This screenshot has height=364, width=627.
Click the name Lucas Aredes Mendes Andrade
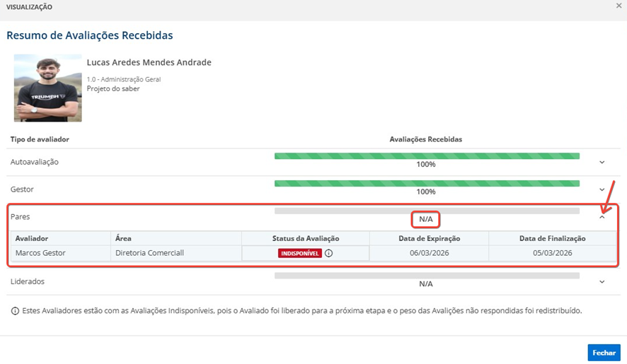149,62
